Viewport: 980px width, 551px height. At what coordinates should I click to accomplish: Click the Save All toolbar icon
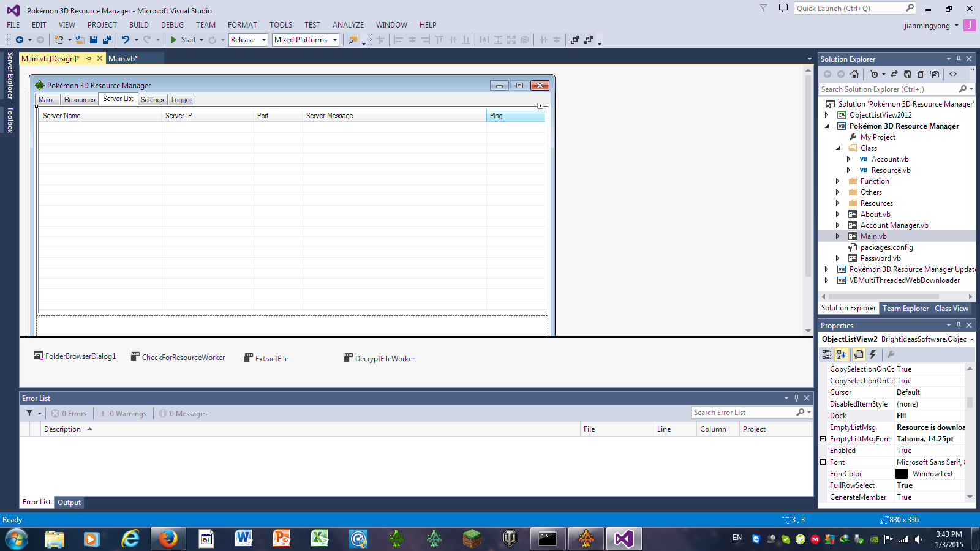click(107, 40)
